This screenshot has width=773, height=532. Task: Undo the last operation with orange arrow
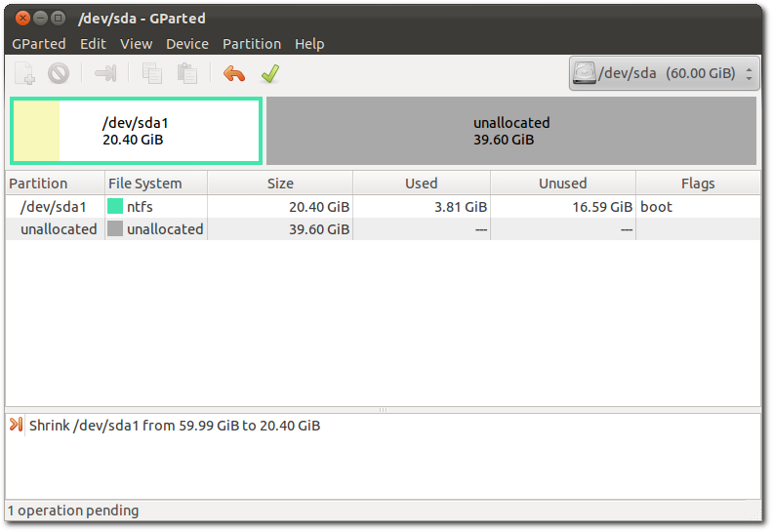233,73
